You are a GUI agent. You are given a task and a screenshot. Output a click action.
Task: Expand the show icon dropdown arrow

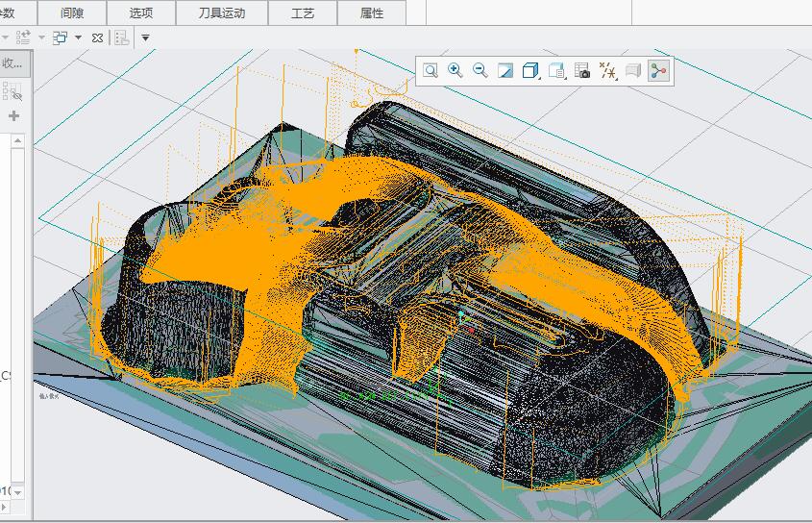coord(78,37)
